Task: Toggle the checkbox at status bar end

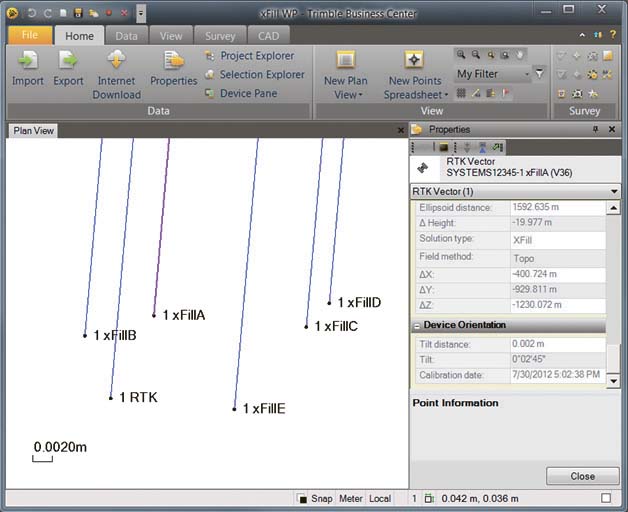Action: (606, 498)
